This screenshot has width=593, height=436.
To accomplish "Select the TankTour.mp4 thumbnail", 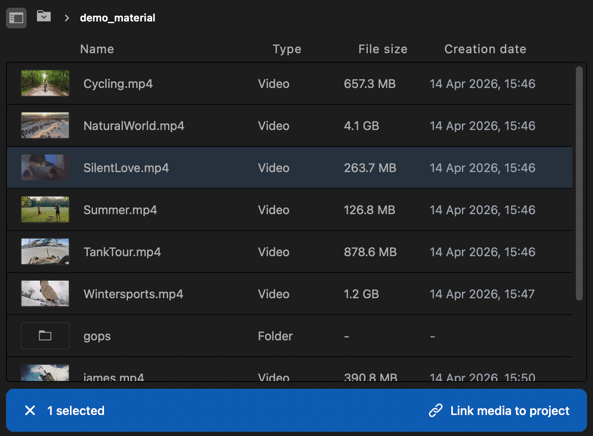I will coord(45,251).
